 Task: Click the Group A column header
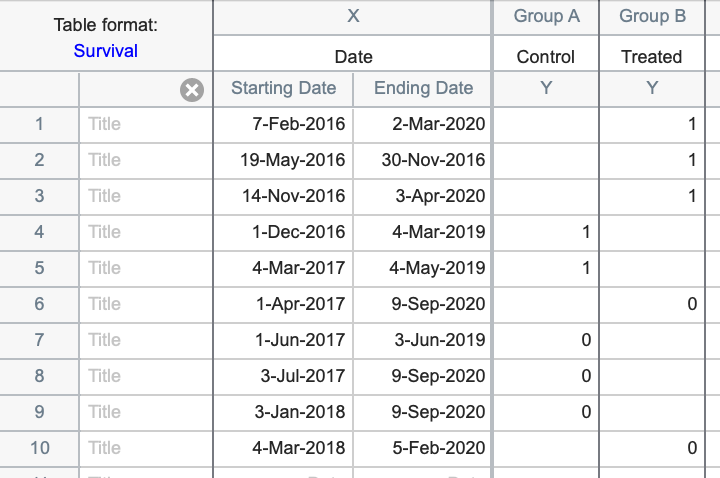coord(546,16)
